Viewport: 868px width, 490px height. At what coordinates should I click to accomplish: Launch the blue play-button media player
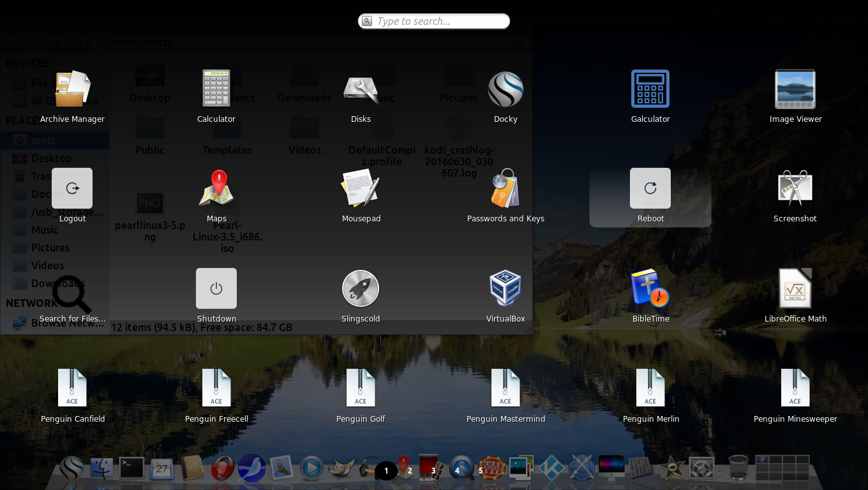311,469
